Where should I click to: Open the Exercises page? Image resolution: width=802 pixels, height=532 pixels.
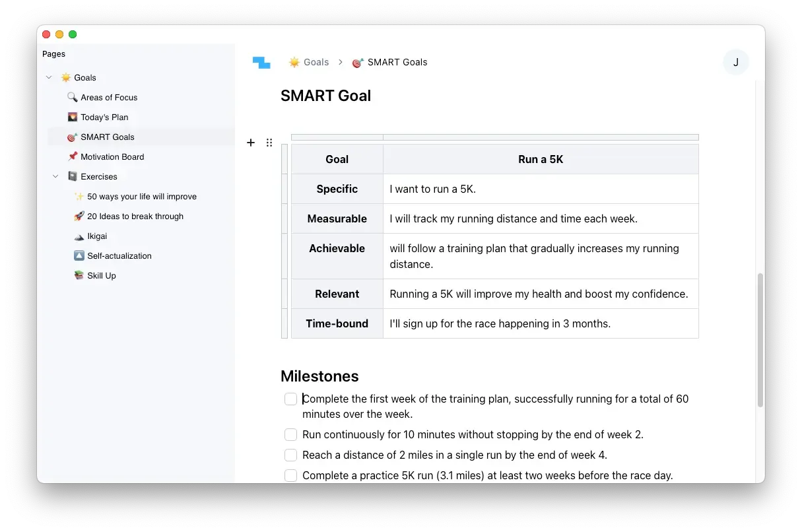(99, 177)
